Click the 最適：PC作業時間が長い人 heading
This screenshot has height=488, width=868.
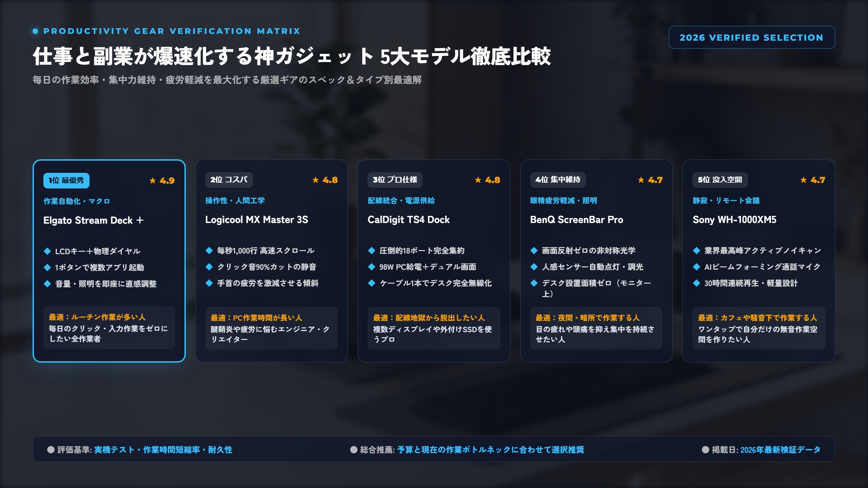point(256,318)
